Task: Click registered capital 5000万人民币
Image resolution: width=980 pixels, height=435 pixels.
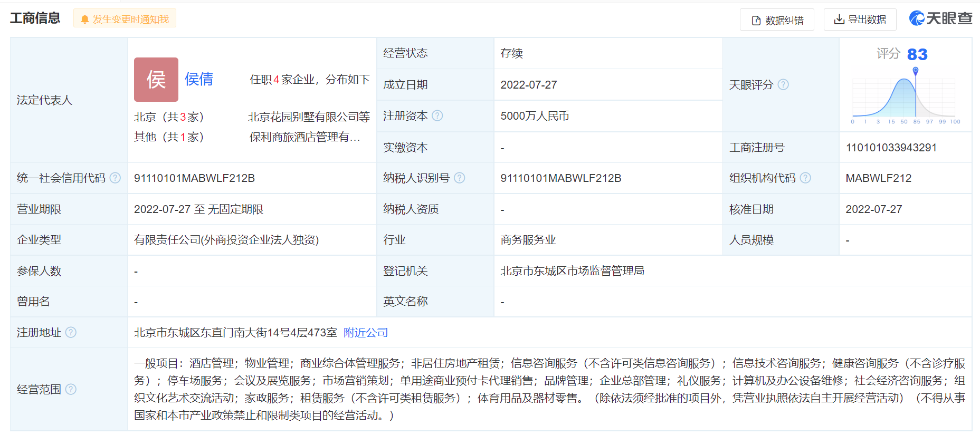Action: (535, 116)
